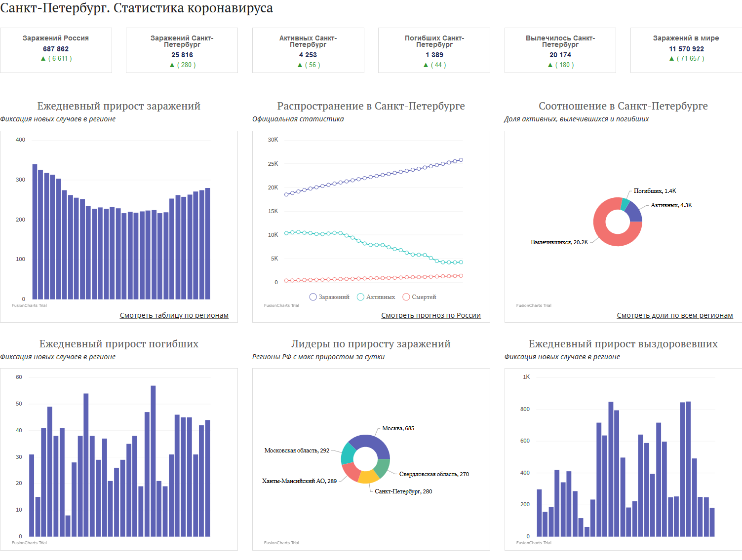
Task: Click the tallest bar in daily deaths chart
Action: click(x=153, y=461)
